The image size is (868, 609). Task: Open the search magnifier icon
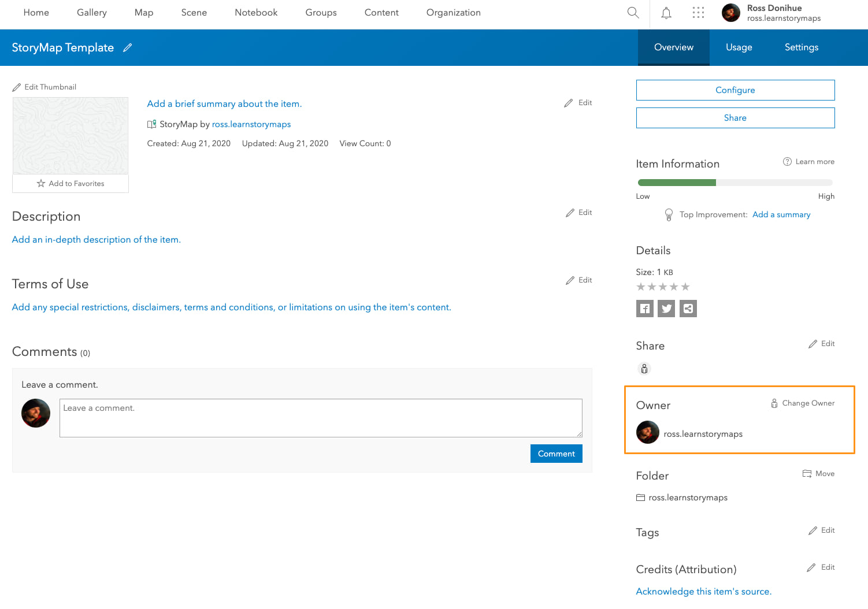point(633,13)
